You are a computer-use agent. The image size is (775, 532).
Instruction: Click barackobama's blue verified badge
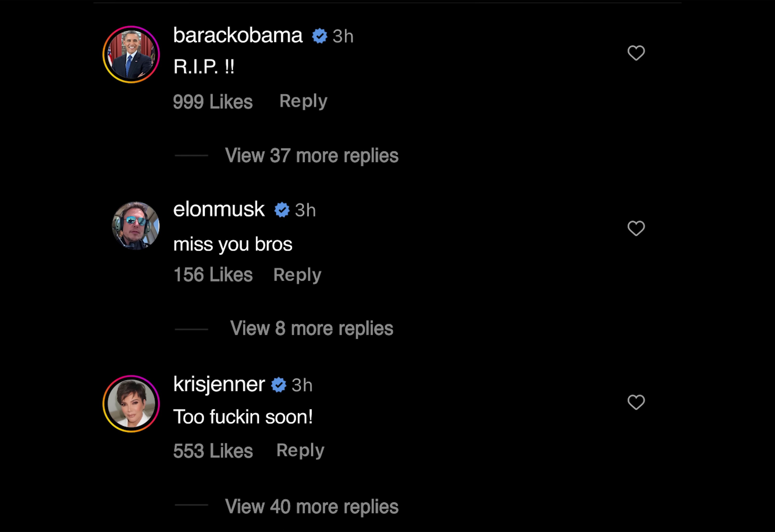coord(320,36)
